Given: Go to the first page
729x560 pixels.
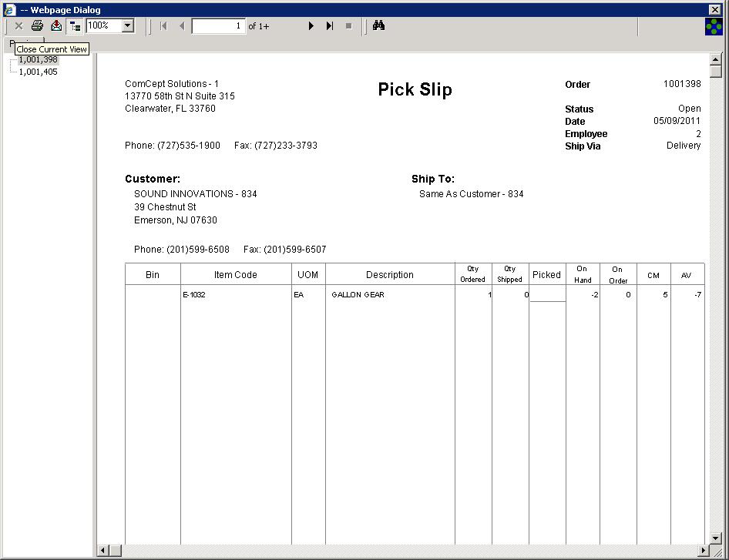Looking at the screenshot, I should click(x=163, y=26).
